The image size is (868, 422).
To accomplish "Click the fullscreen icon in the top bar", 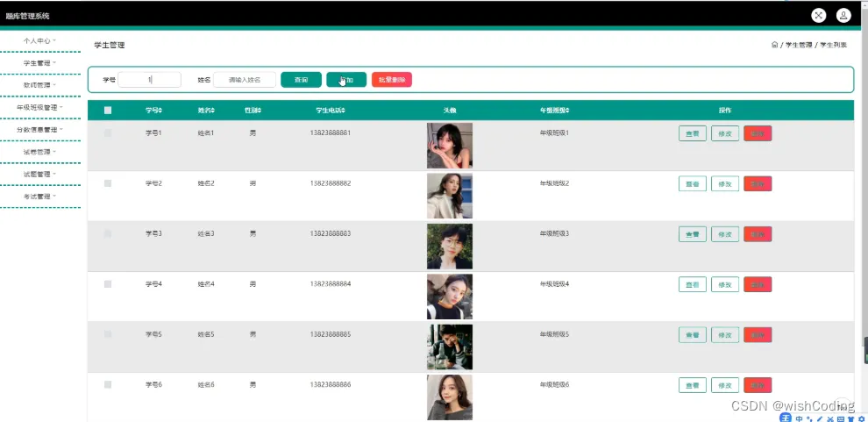I will coord(819,16).
